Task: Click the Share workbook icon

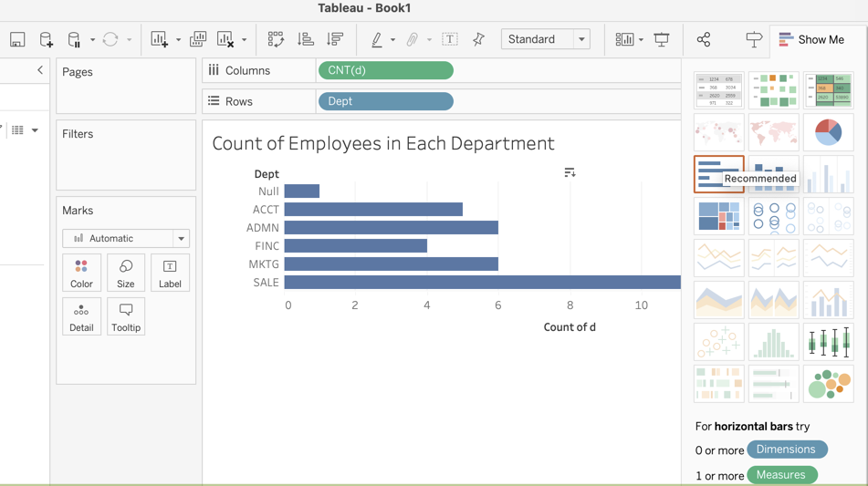Action: pos(704,39)
